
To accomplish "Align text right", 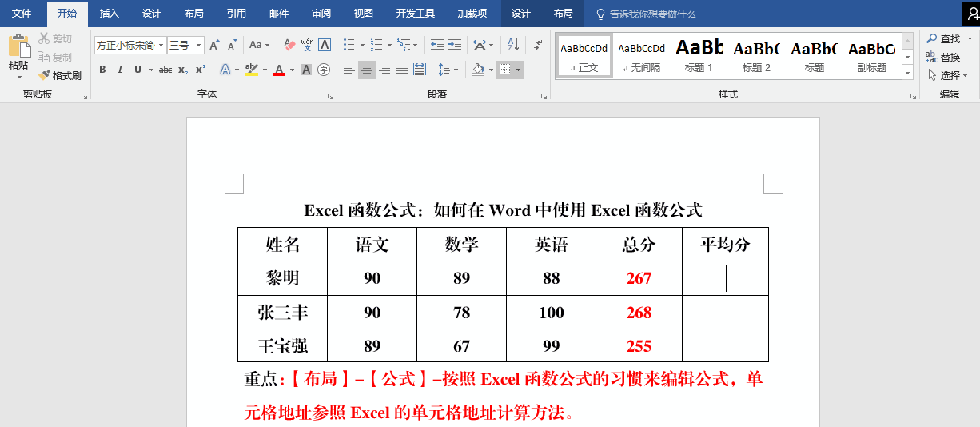I will (x=384, y=70).
